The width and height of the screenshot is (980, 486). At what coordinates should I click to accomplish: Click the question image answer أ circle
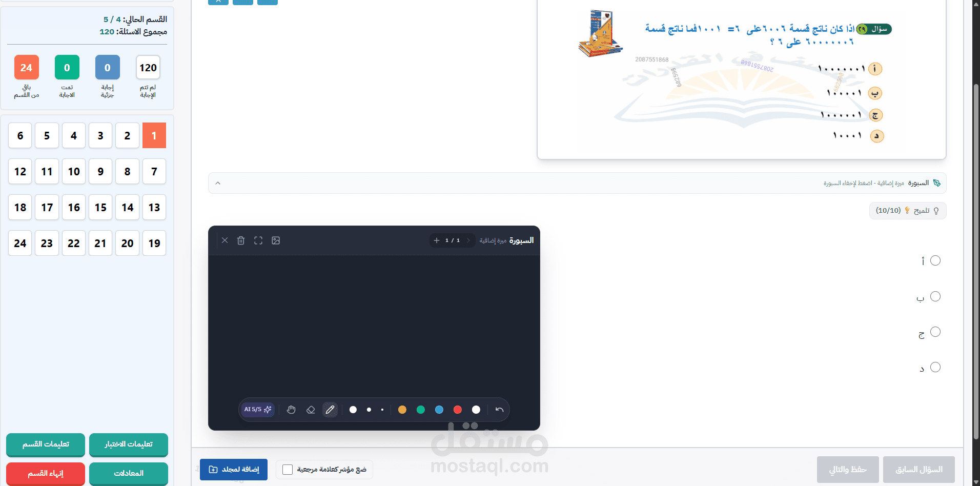click(x=875, y=69)
